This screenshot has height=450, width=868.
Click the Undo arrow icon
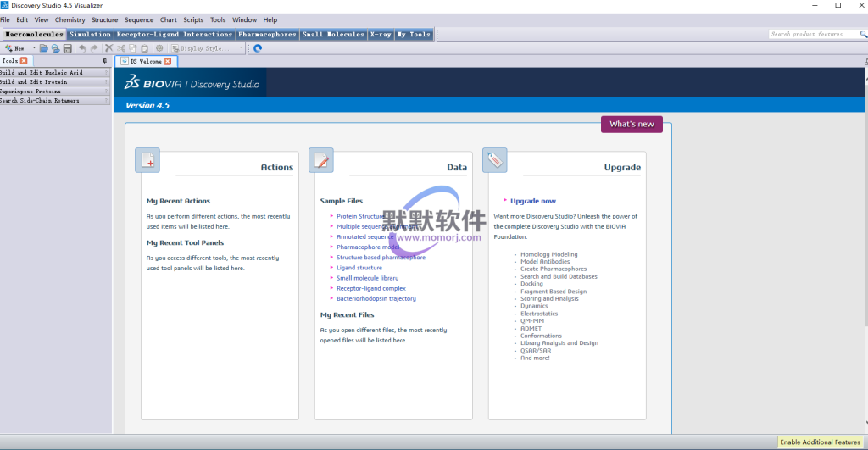(82, 48)
